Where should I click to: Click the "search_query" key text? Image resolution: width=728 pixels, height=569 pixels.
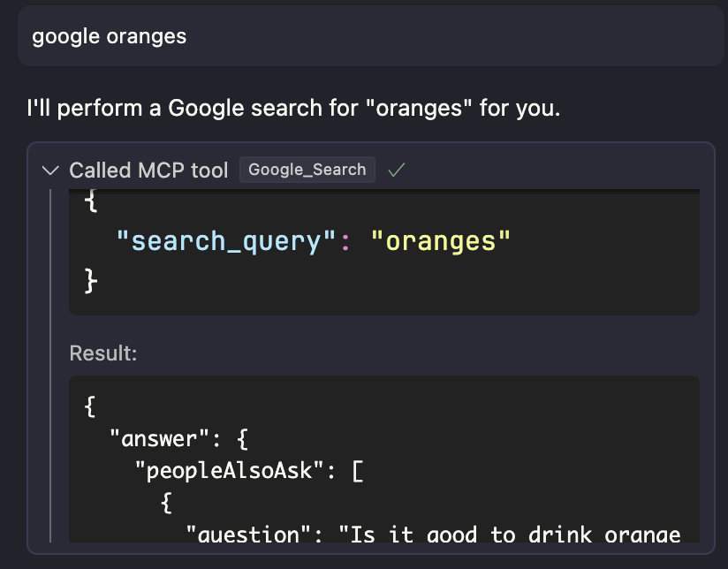(226, 241)
